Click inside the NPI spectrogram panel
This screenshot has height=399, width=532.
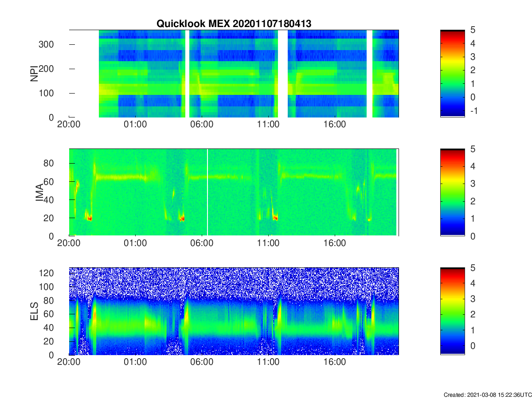(x=234, y=74)
